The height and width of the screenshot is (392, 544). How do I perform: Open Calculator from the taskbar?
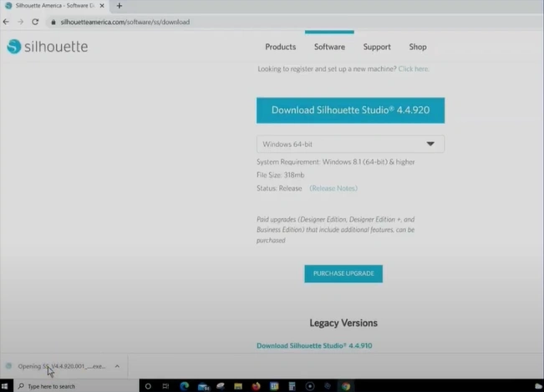click(292, 386)
